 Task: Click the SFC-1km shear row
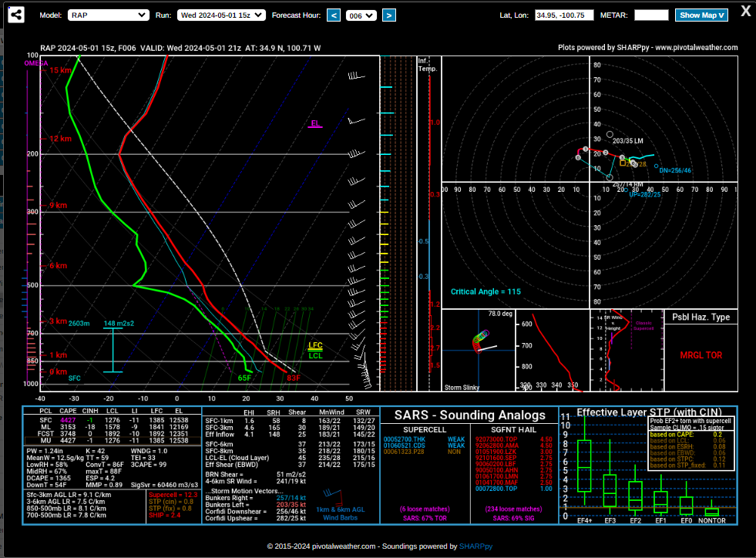pyautogui.click(x=291, y=421)
